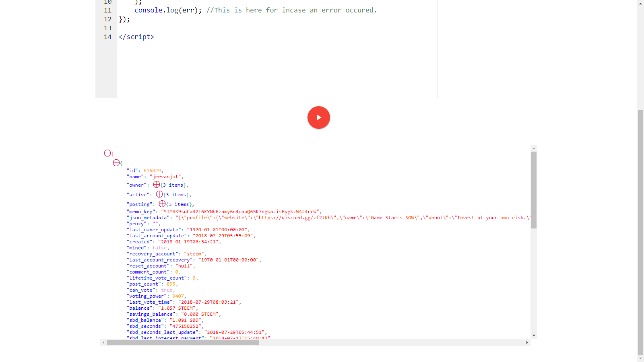Viewport: 644px width, 362px height.
Task: Expand the "posting" 3 items node
Action: click(162, 204)
